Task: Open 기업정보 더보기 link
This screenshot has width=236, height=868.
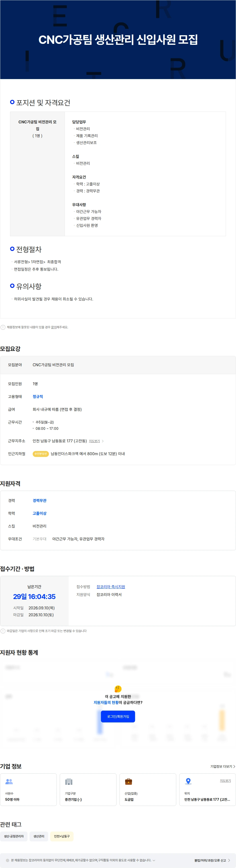Action: click(222, 767)
